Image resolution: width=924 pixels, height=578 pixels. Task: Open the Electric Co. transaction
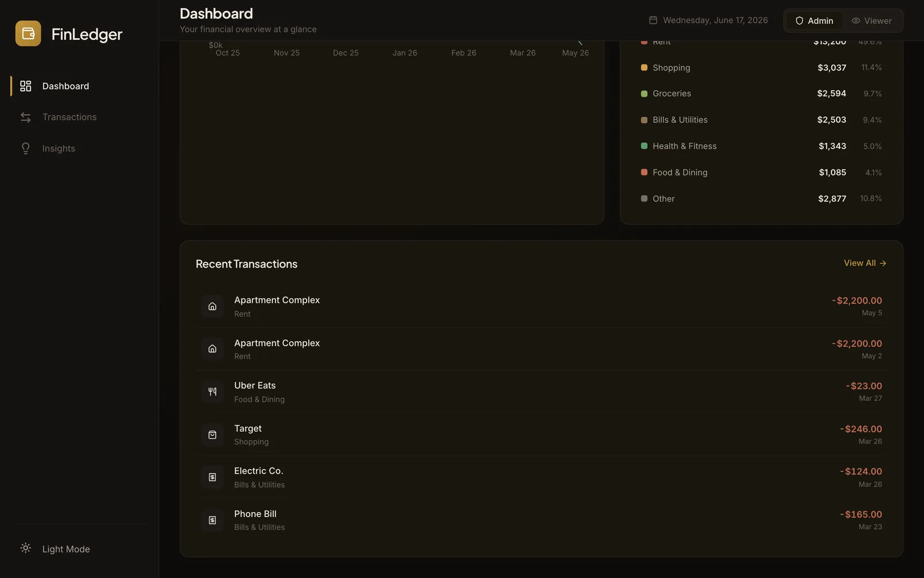[x=541, y=477]
